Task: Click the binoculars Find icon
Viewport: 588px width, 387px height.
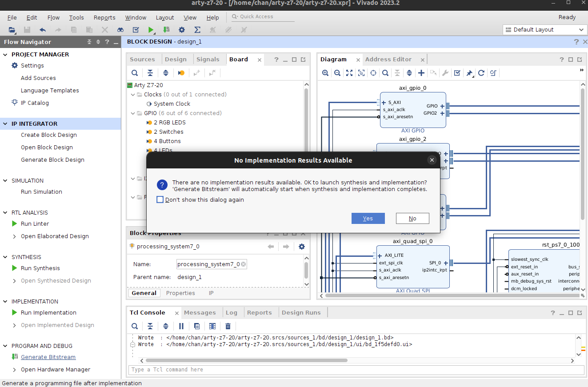Action: [x=120, y=30]
